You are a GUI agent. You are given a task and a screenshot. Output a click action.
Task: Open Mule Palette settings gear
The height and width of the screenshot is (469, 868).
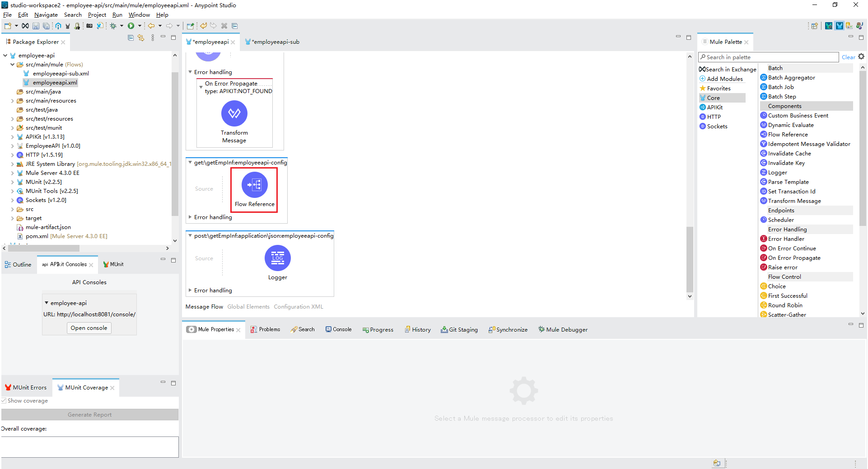[861, 56]
